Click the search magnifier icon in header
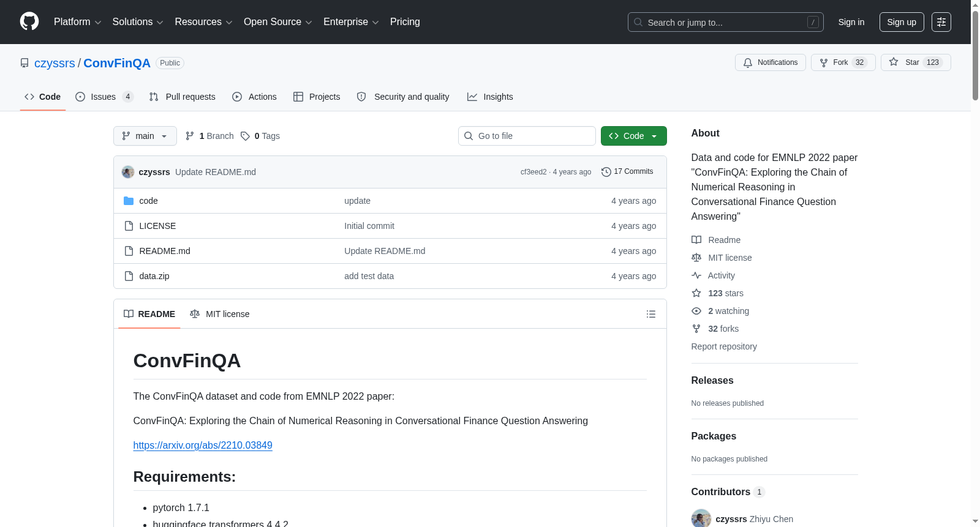 (638, 22)
